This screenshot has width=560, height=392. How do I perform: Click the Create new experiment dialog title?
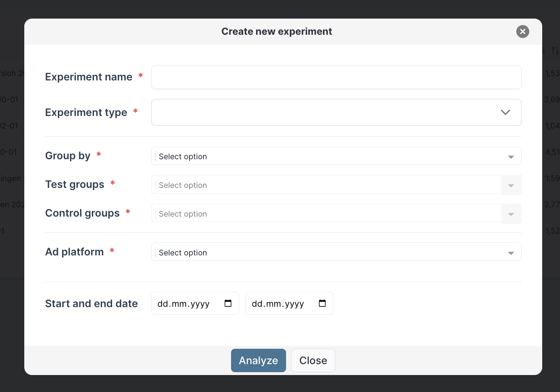pyautogui.click(x=277, y=31)
